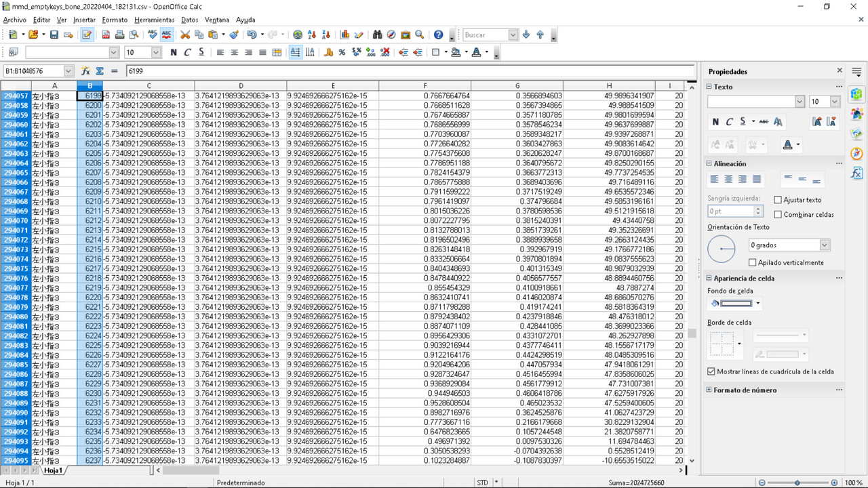This screenshot has width=868, height=488.
Task: Click Orientación de Texto rotation dial
Action: 721,249
